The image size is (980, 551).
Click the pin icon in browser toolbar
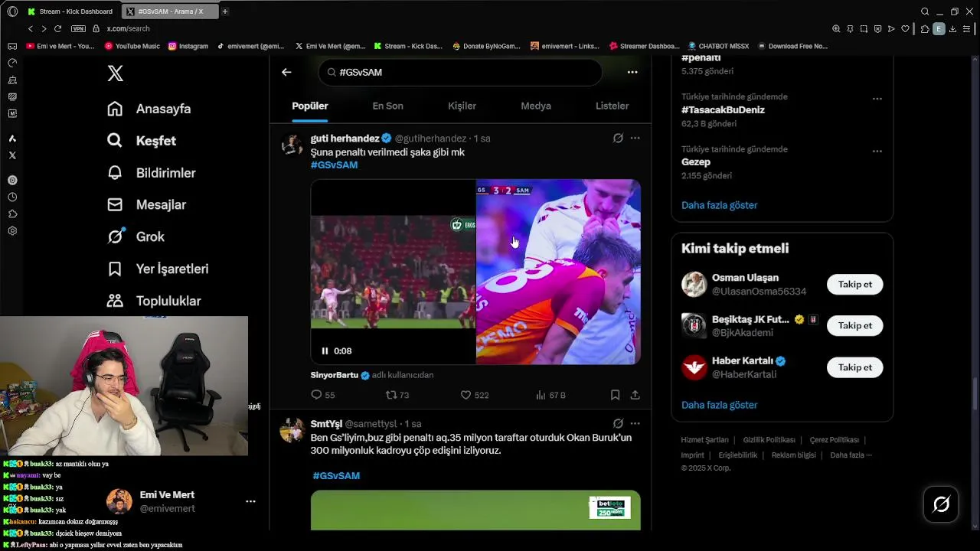pyautogui.click(x=850, y=29)
